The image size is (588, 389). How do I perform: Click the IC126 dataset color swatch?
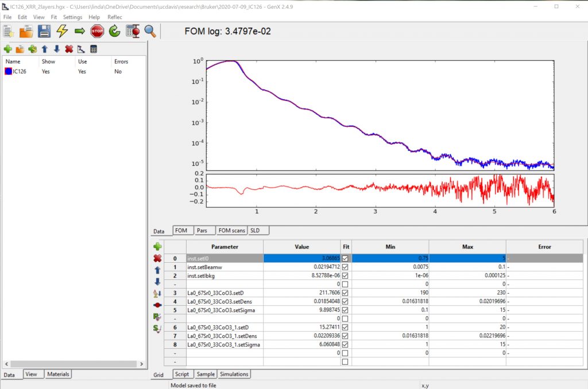[8, 72]
